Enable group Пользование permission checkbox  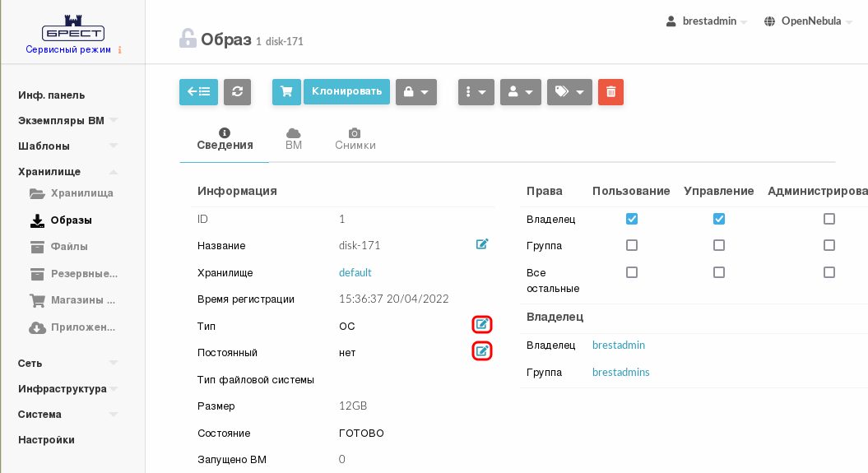[x=632, y=245]
